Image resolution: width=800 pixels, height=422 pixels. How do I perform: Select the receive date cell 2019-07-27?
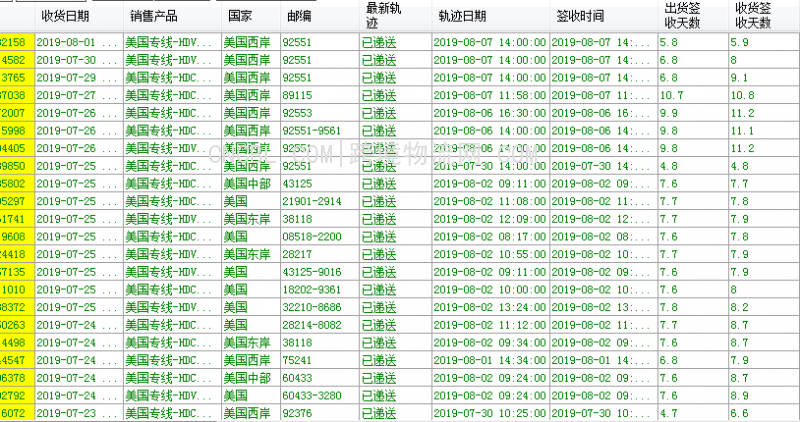click(79, 95)
